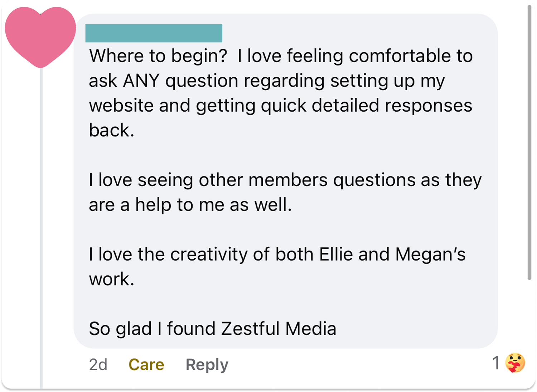Click the word "back." in comment
Image resolution: width=537 pixels, height=392 pixels.
(111, 130)
